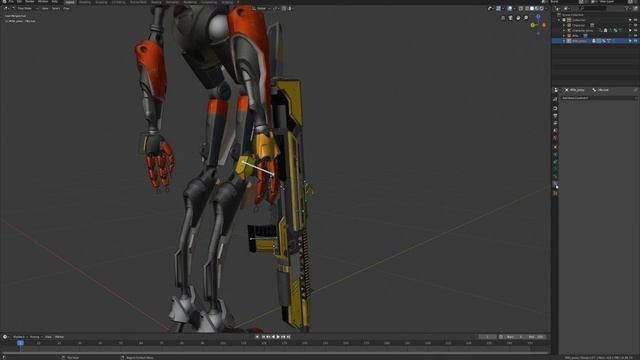
Task: Click the new collection icon in the outliner
Action: 636,9
